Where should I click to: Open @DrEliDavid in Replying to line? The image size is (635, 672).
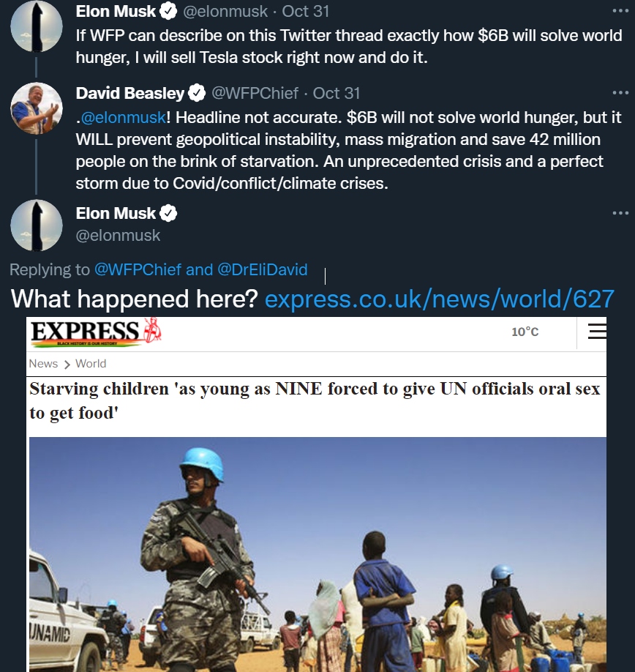pos(263,270)
